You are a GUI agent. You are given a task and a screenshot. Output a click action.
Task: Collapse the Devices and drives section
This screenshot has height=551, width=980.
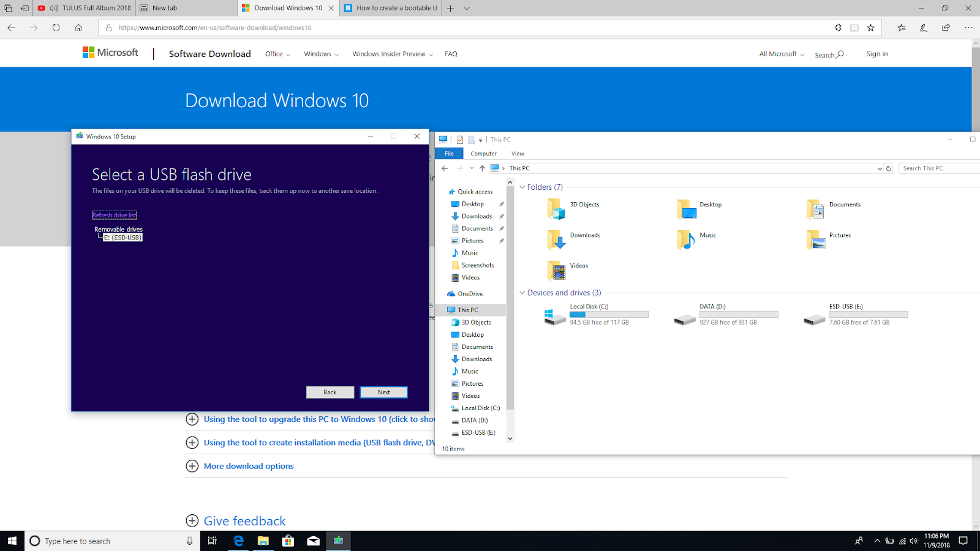tap(522, 293)
